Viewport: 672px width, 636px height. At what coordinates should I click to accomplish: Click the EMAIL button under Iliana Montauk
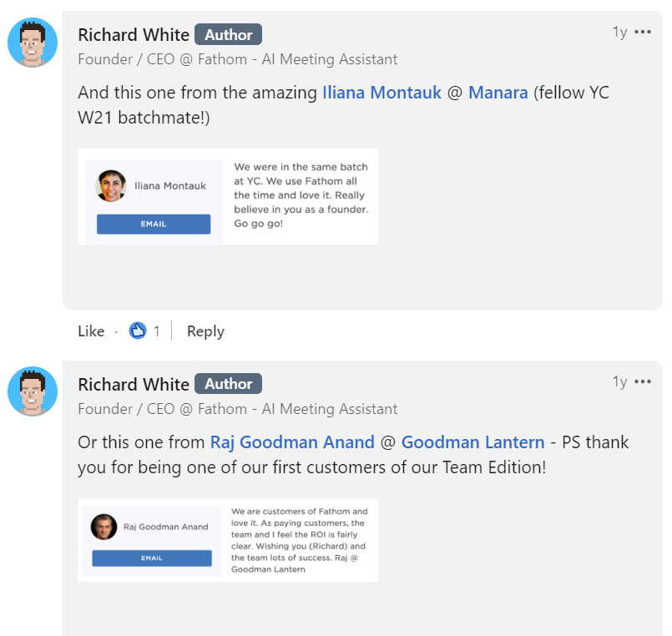click(154, 225)
